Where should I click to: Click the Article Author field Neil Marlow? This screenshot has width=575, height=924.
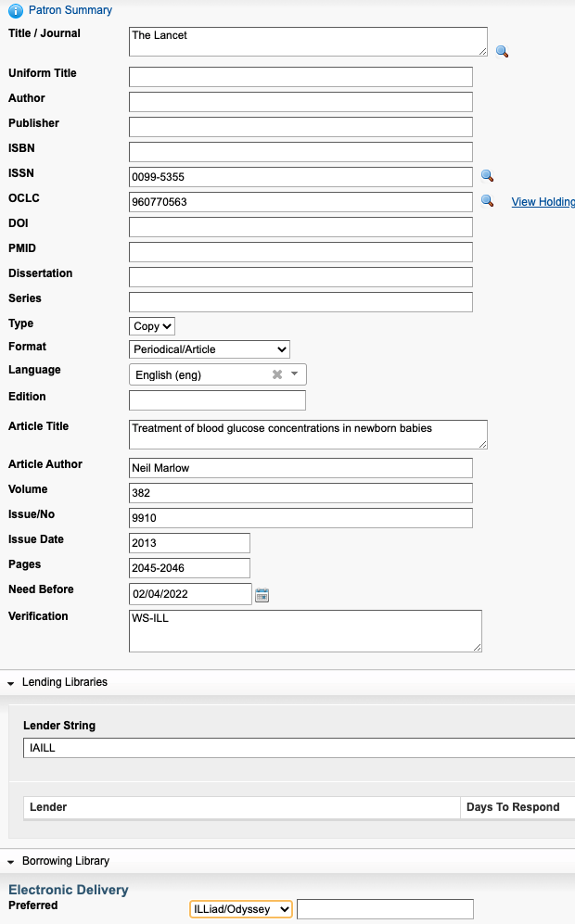(300, 468)
